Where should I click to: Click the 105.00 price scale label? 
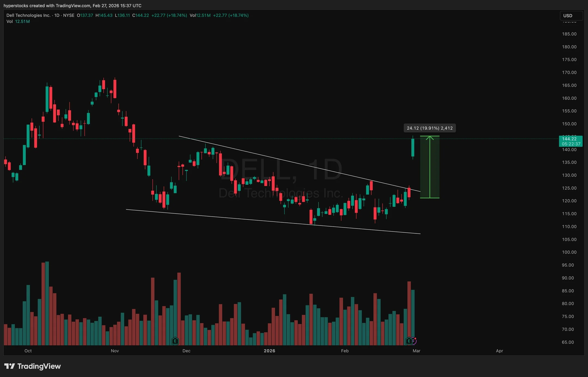569,239
